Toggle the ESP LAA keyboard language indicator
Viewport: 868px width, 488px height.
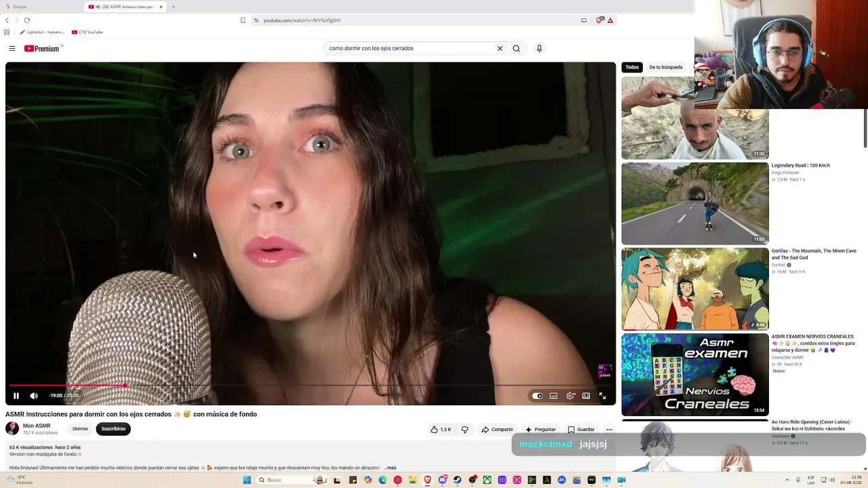point(811,480)
